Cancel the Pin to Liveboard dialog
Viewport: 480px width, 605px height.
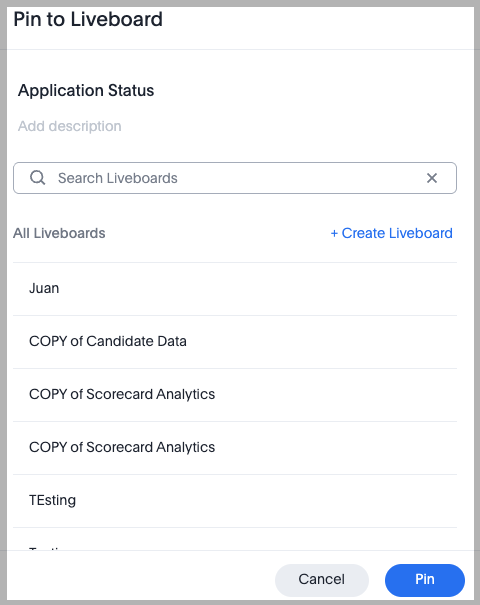coord(322,580)
